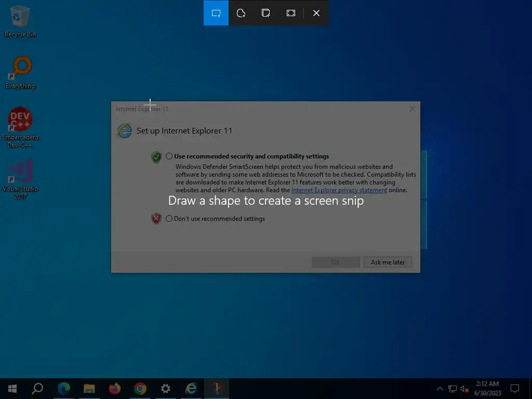Viewport: 532px width, 399px height.
Task: Click the Internet Explorer logo in dialog
Action: pos(125,131)
